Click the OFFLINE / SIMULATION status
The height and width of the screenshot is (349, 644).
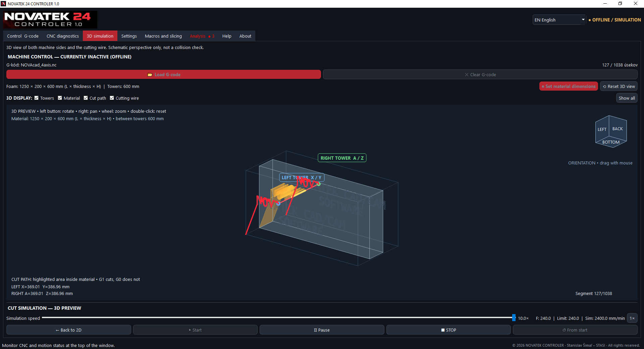615,20
